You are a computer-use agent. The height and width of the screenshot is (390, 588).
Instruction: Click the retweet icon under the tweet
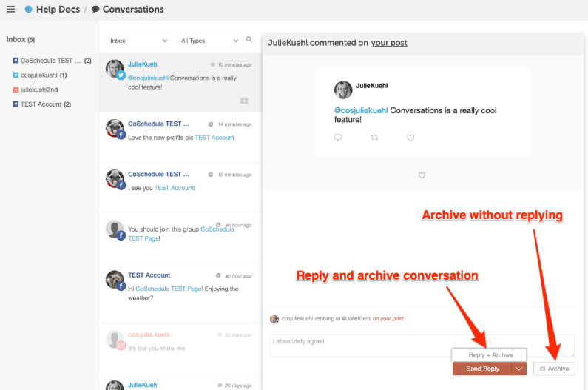coord(374,138)
